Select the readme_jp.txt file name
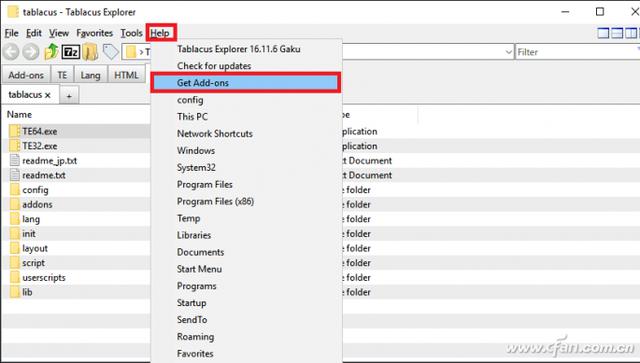The image size is (640, 363). [x=49, y=160]
